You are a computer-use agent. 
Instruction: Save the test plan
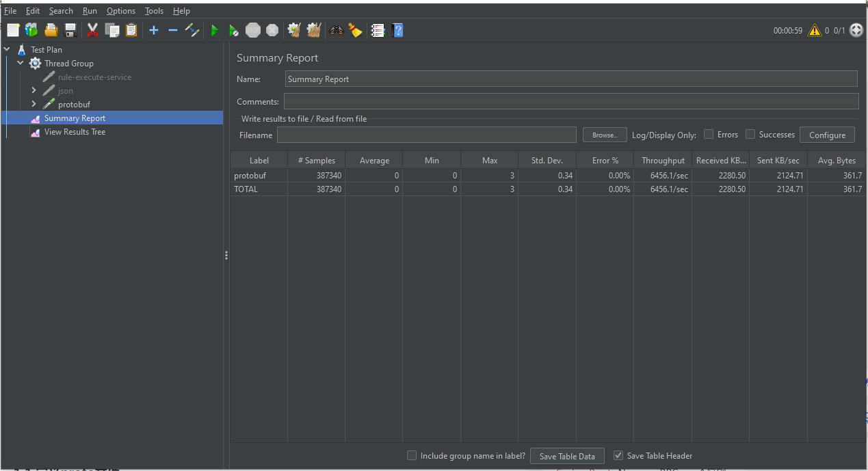[x=70, y=30]
